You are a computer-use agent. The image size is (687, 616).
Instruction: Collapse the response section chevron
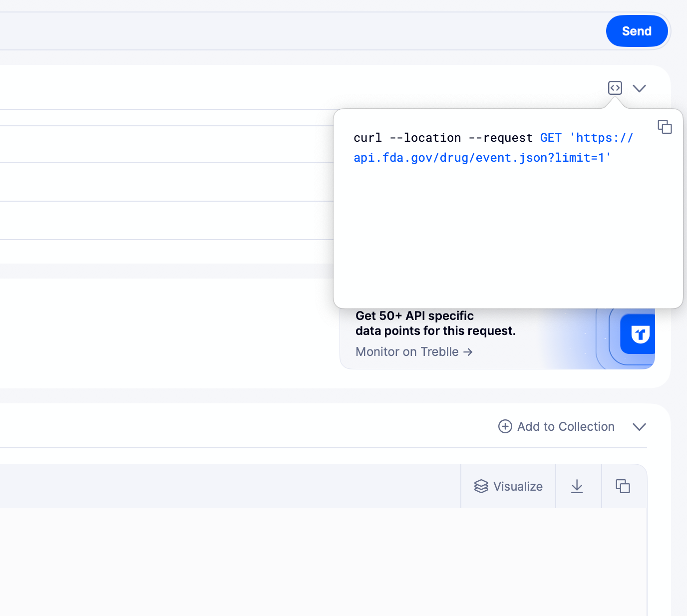point(639,427)
